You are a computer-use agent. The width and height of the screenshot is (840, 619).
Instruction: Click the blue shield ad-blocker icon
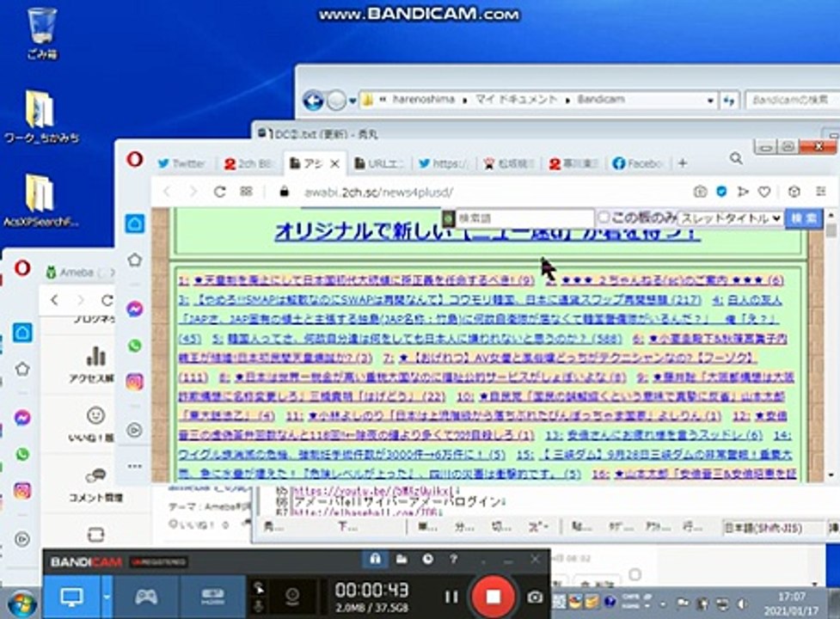721,191
